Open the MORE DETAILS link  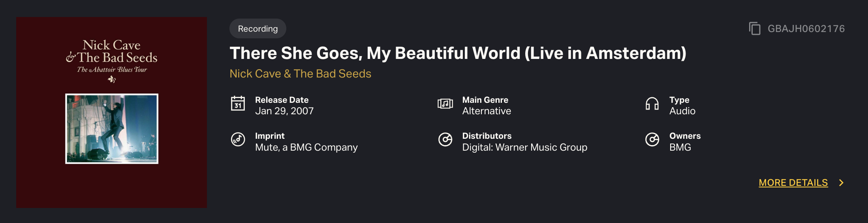click(793, 183)
